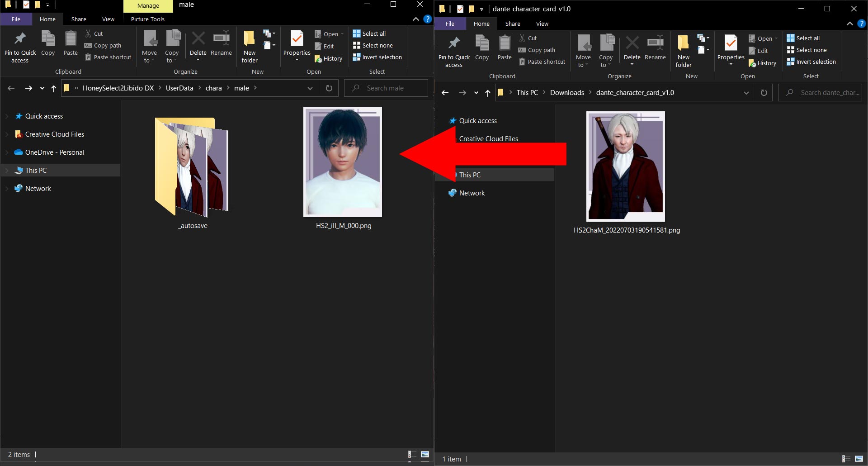The image size is (868, 466).
Task: Collapse the ribbon in male window
Action: click(x=416, y=19)
